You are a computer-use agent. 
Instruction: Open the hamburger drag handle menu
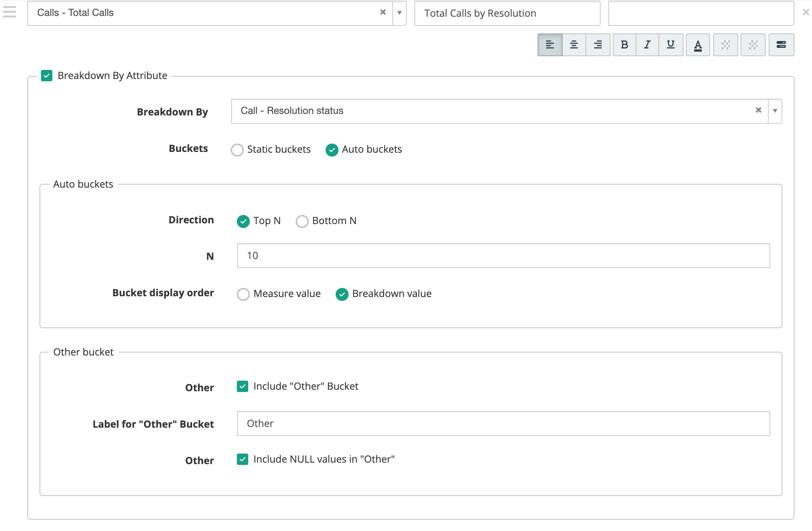[x=10, y=12]
